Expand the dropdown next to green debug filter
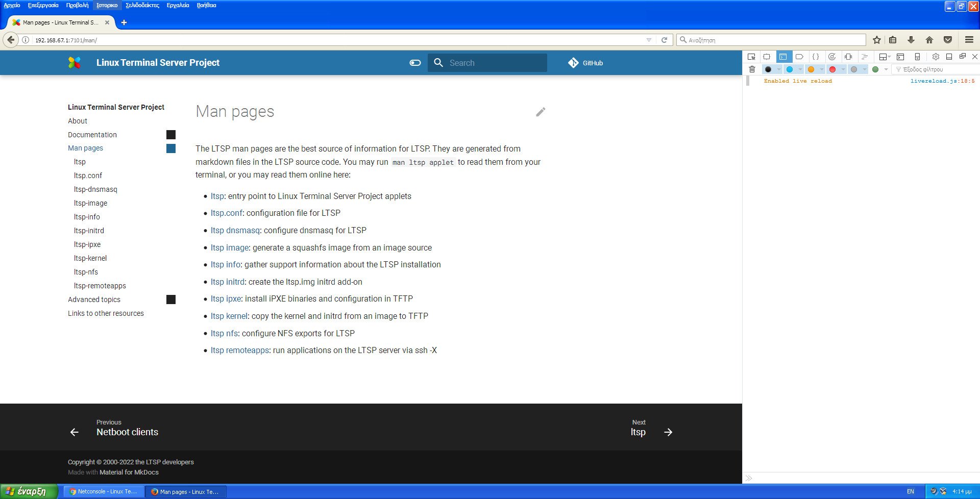Screen dimensions: 980x499 886,69
